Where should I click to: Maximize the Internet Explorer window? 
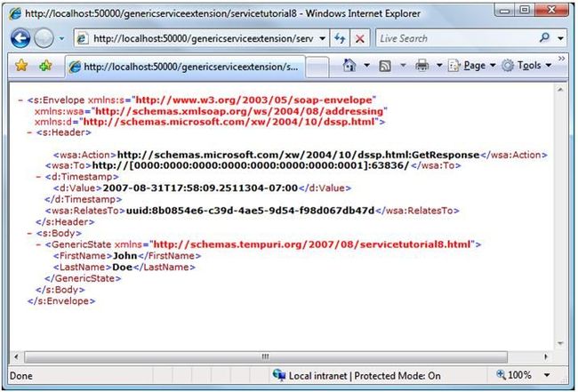pos(525,11)
